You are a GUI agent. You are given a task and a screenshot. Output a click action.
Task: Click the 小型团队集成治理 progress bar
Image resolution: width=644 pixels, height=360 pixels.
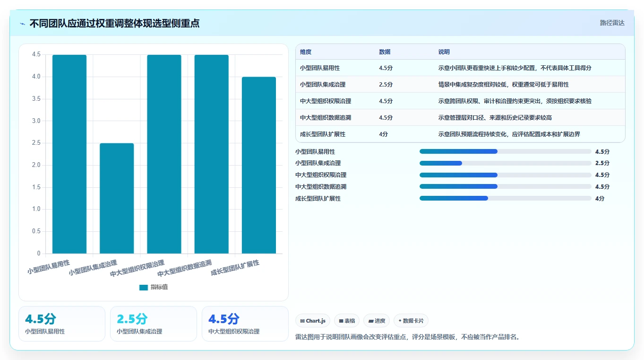(x=506, y=163)
